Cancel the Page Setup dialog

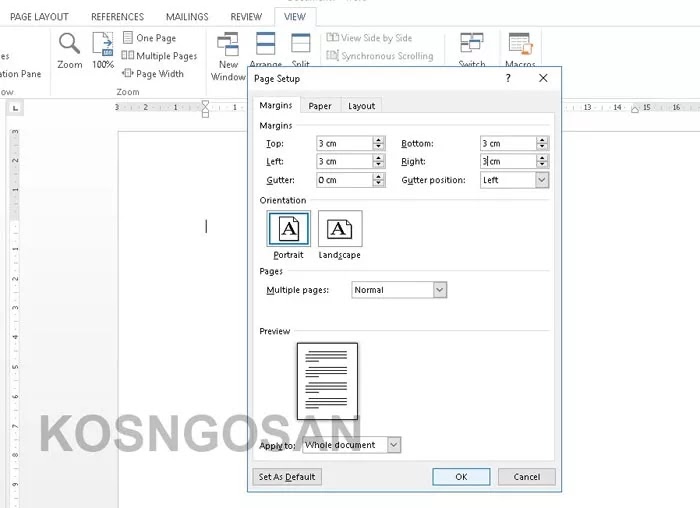[527, 477]
